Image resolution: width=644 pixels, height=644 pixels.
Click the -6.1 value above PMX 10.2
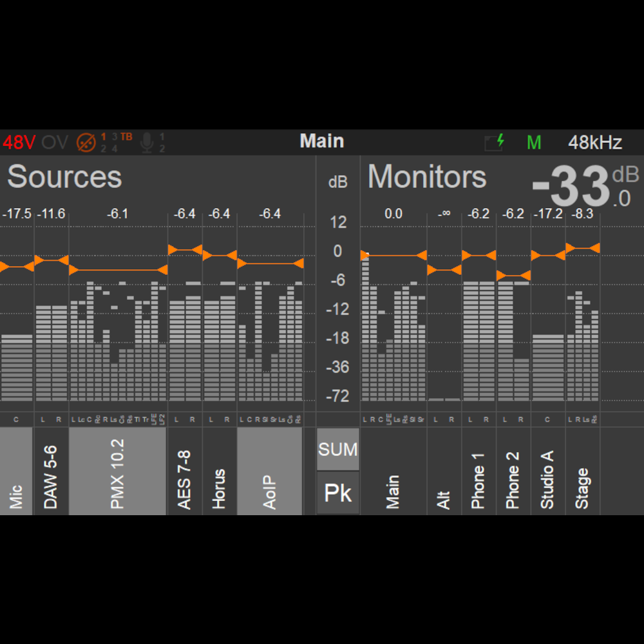117,214
